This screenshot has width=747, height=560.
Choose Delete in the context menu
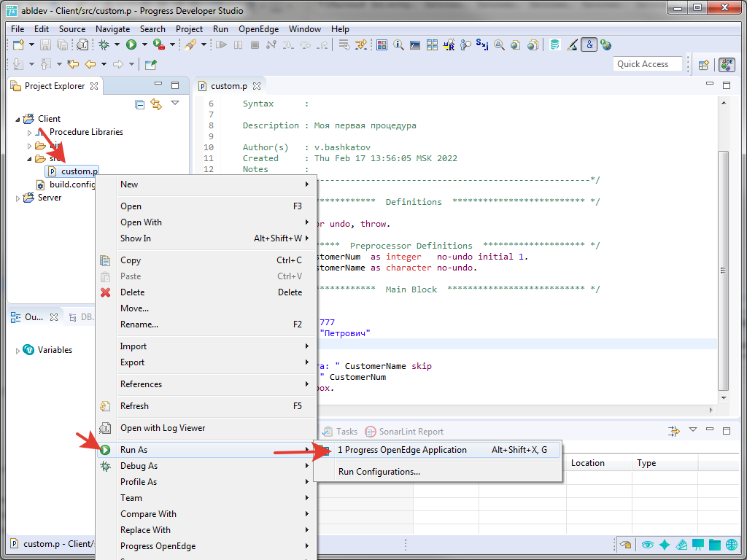[206, 292]
